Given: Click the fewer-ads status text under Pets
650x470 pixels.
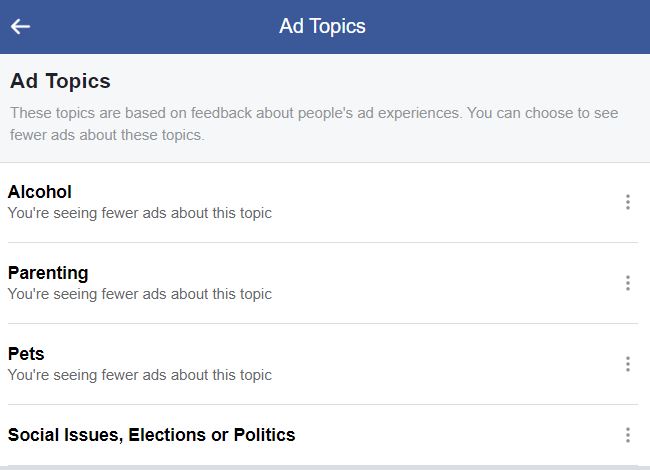Looking at the screenshot, I should 139,375.
